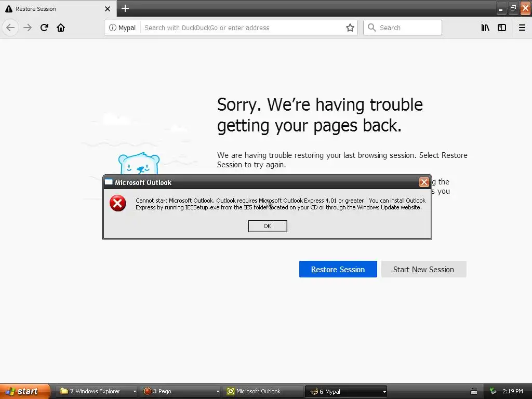The image size is (532, 399).
Task: Open a new tab with the plus button
Action: (125, 8)
